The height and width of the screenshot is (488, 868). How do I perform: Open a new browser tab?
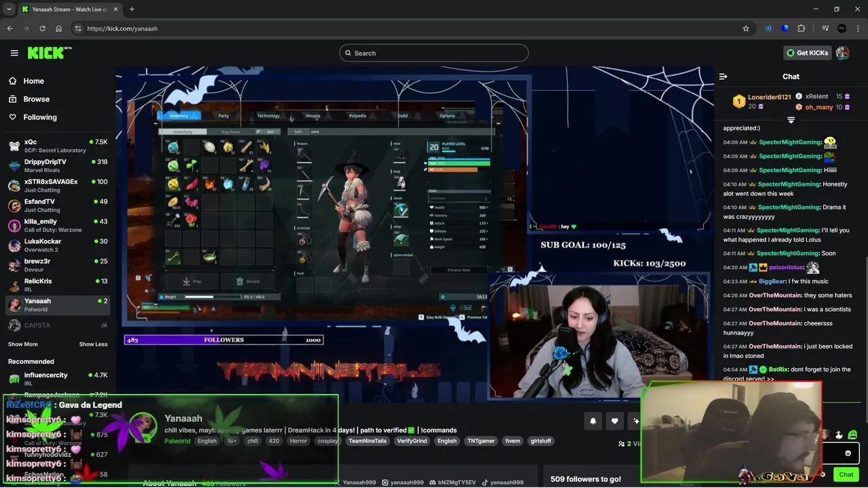click(132, 9)
